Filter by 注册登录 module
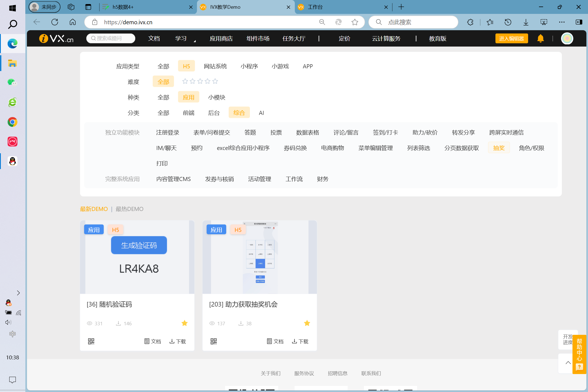 coord(167,132)
